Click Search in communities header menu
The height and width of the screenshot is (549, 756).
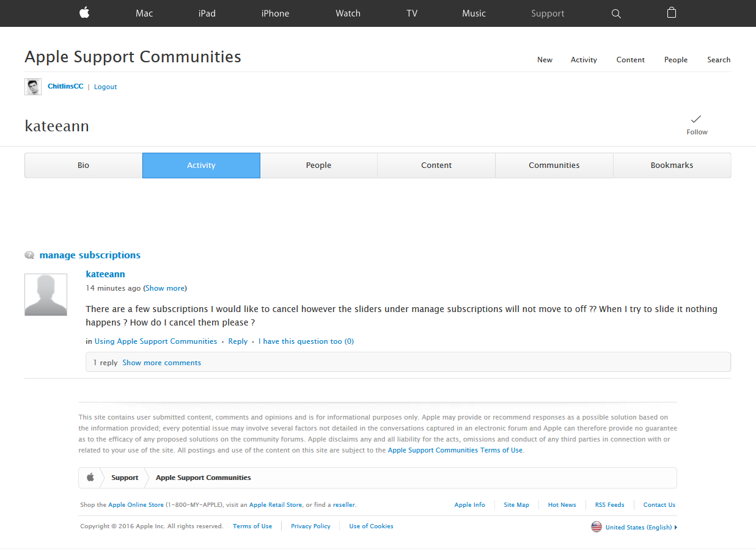(x=719, y=60)
